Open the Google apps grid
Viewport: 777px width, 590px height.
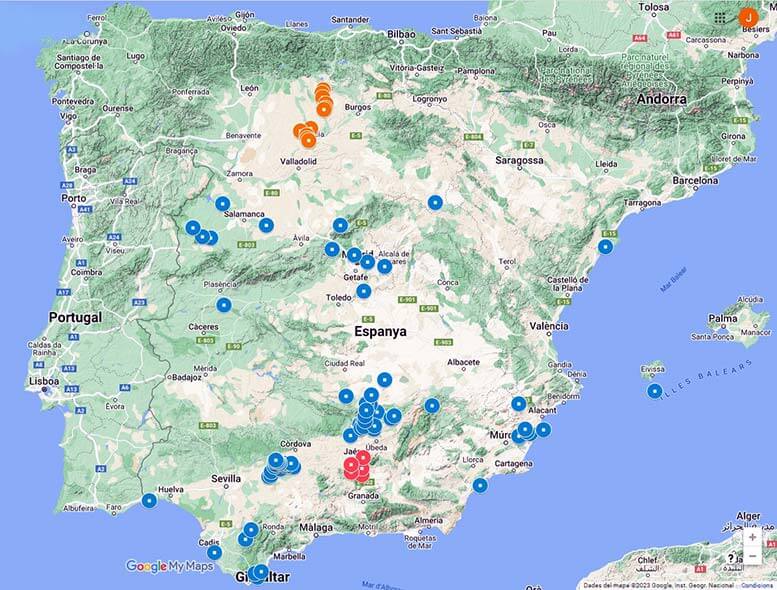[x=720, y=18]
